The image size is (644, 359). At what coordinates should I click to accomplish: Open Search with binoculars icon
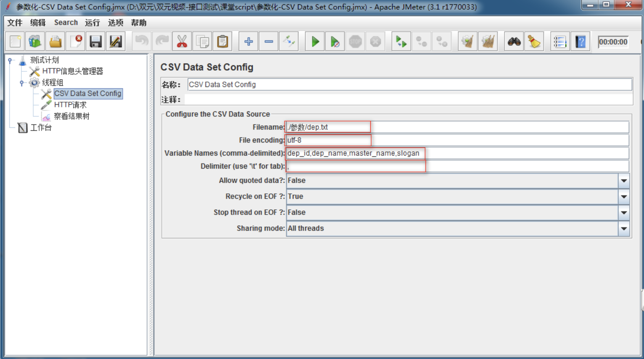point(514,42)
